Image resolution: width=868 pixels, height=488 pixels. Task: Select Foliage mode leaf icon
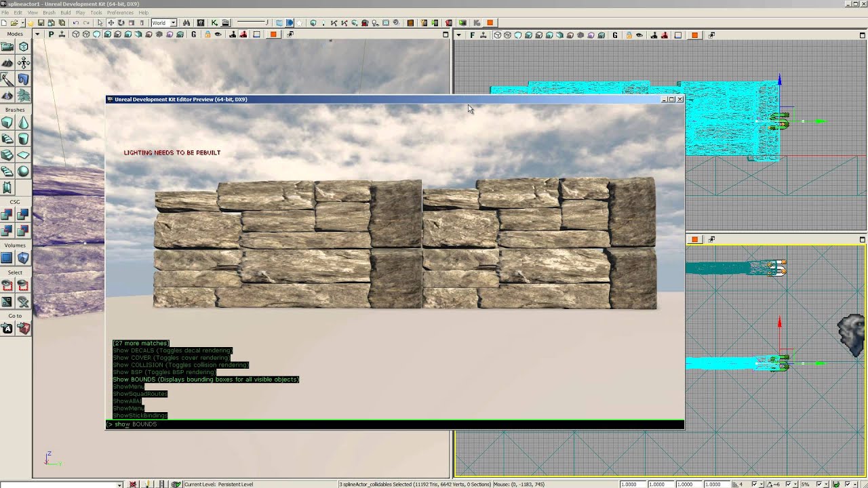[x=23, y=96]
